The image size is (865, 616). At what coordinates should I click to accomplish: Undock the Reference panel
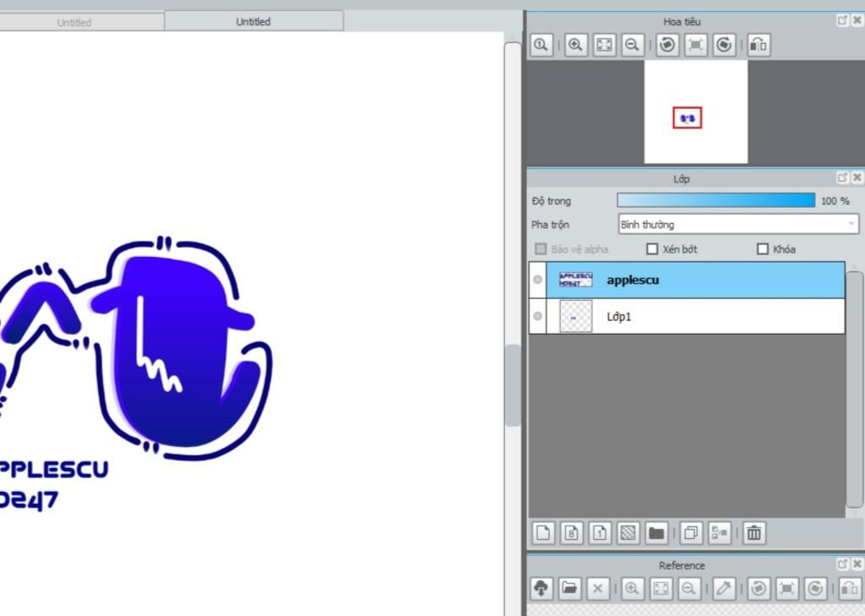[842, 564]
